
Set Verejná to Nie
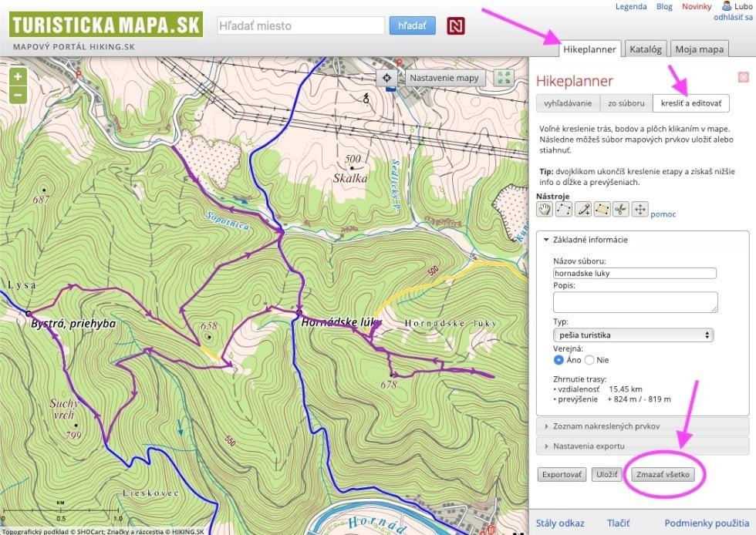pos(590,359)
